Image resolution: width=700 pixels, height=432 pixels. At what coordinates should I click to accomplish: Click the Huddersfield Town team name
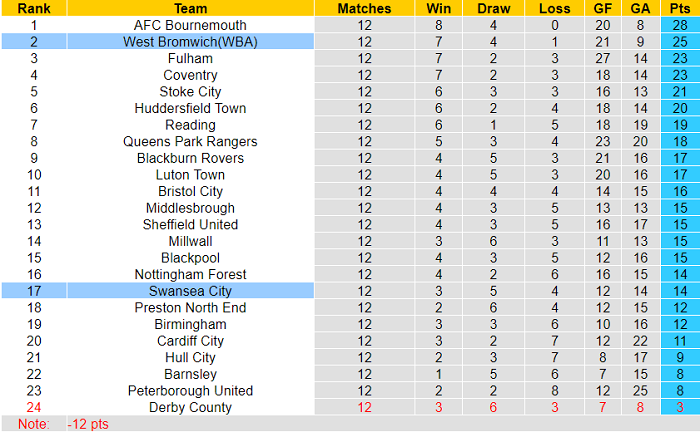[190, 108]
